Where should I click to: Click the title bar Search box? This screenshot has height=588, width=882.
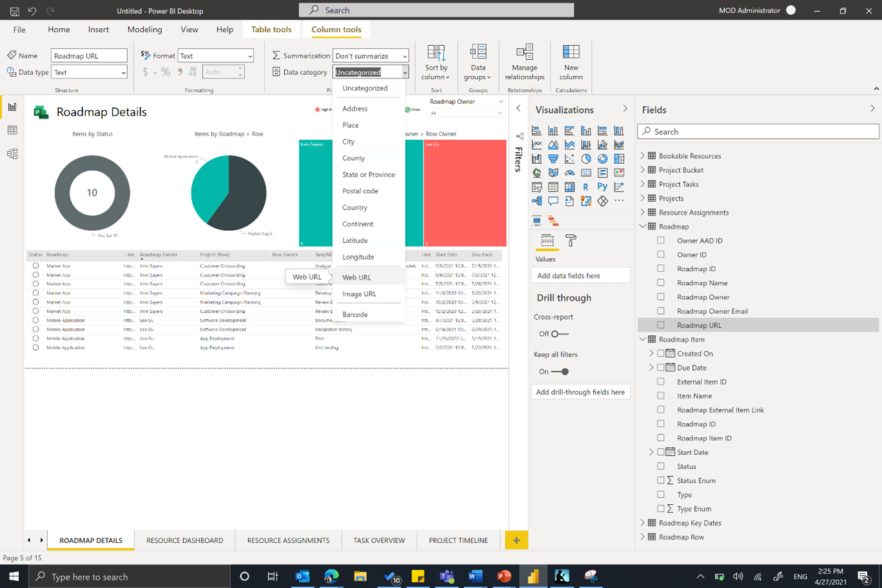coord(436,10)
